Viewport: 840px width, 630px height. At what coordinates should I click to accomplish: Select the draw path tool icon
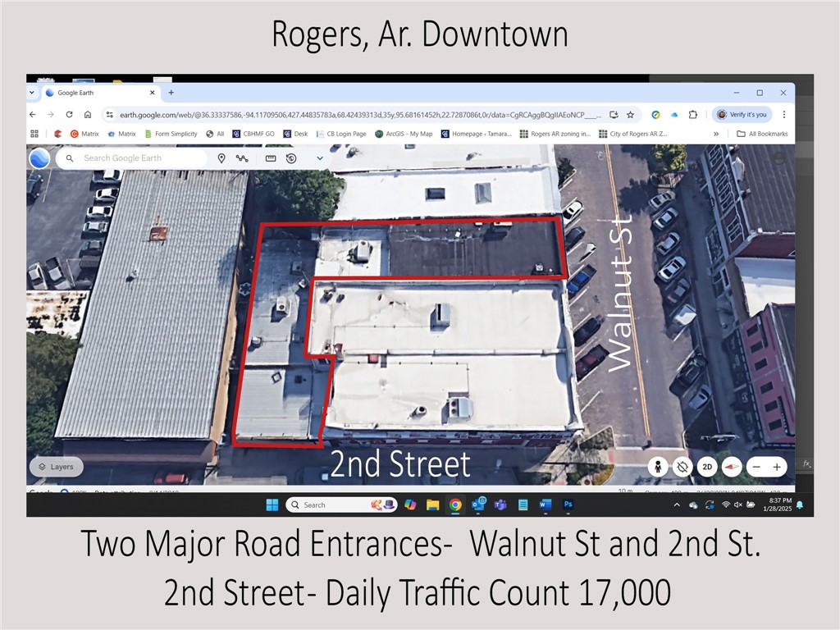[x=242, y=158]
